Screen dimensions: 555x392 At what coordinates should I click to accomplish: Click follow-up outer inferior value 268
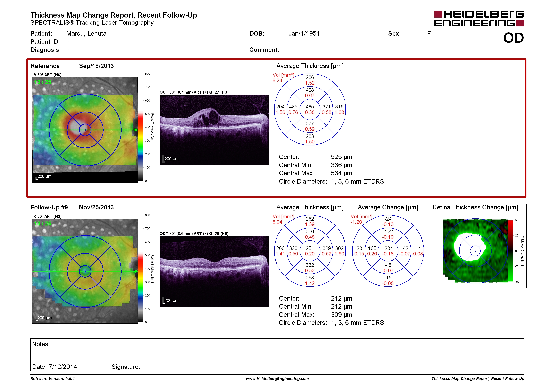(x=310, y=278)
